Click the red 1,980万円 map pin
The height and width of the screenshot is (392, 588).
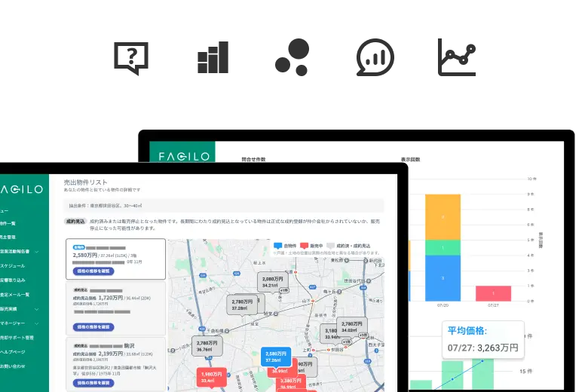(x=210, y=376)
